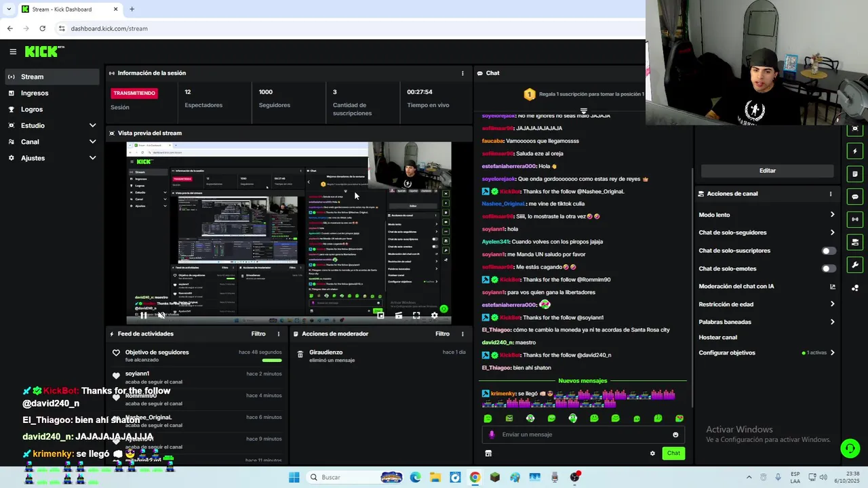
Task: Open the chat shop icon
Action: (x=488, y=453)
